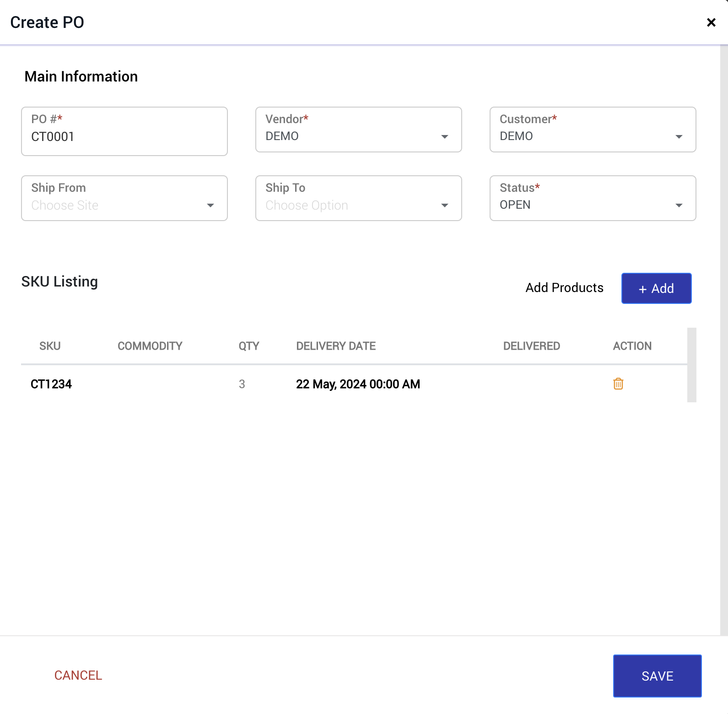The height and width of the screenshot is (714, 728).
Task: Click the Main Information heading
Action: 81,76
